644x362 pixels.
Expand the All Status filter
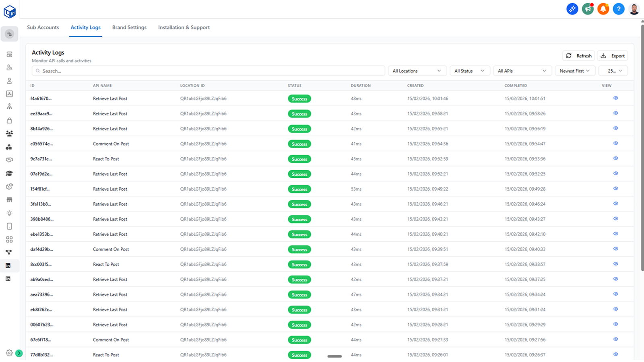[x=469, y=70]
